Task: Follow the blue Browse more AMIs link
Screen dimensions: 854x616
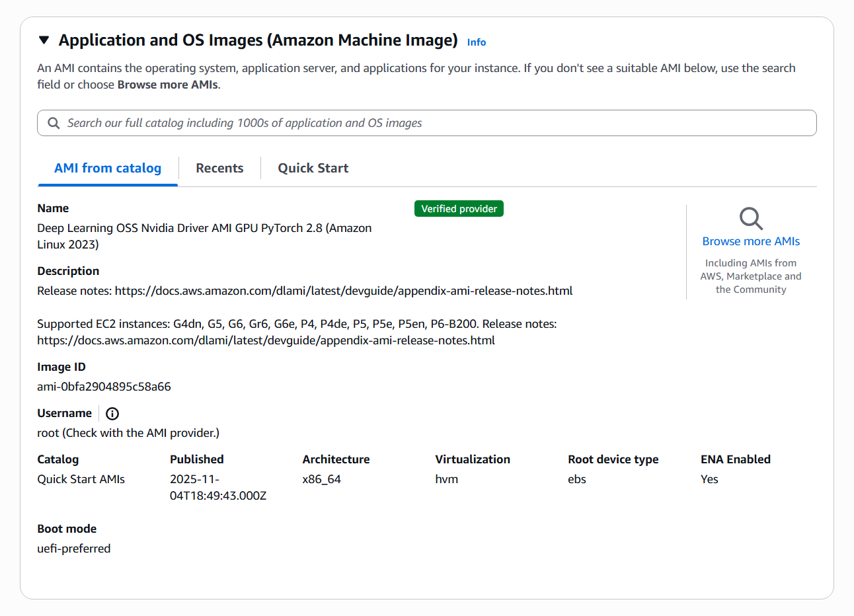Action: pos(751,241)
